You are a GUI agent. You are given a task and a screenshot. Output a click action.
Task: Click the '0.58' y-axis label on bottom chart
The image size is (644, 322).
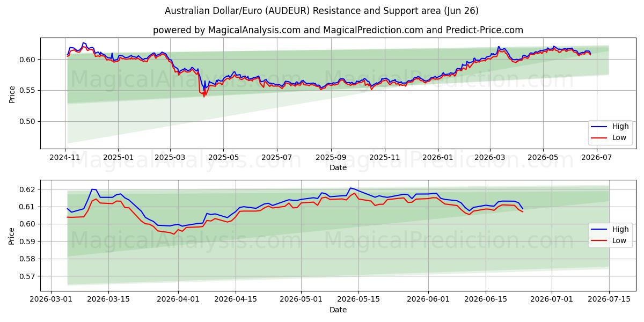pos(28,259)
